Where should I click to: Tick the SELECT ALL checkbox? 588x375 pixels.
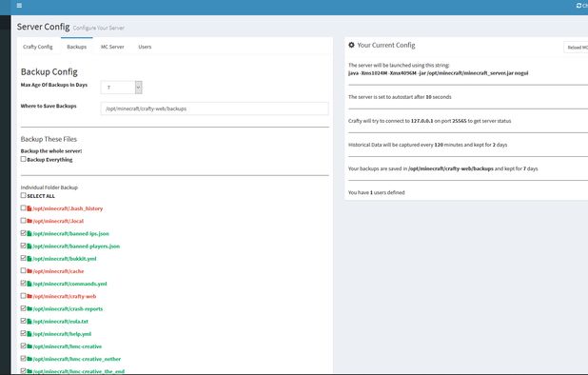click(23, 195)
